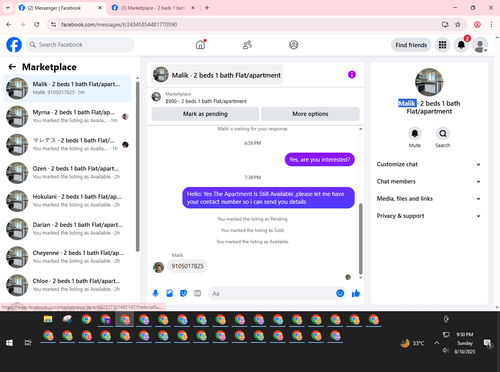Open Windows Start button
This screenshot has width=500, height=372.
coord(9,343)
